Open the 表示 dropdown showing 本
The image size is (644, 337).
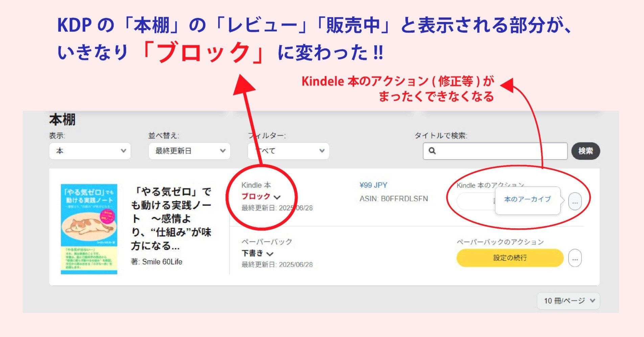[x=90, y=151]
